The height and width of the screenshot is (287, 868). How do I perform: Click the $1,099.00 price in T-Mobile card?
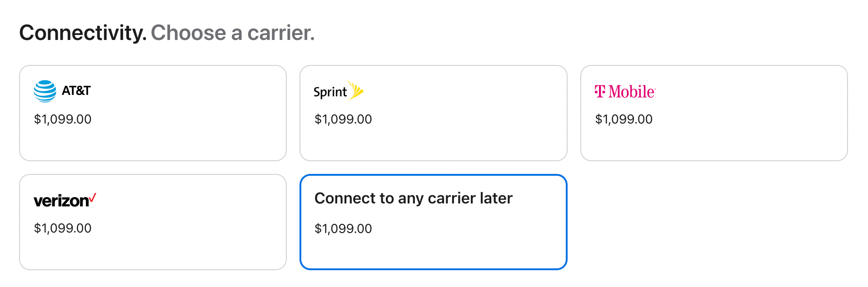coord(623,119)
